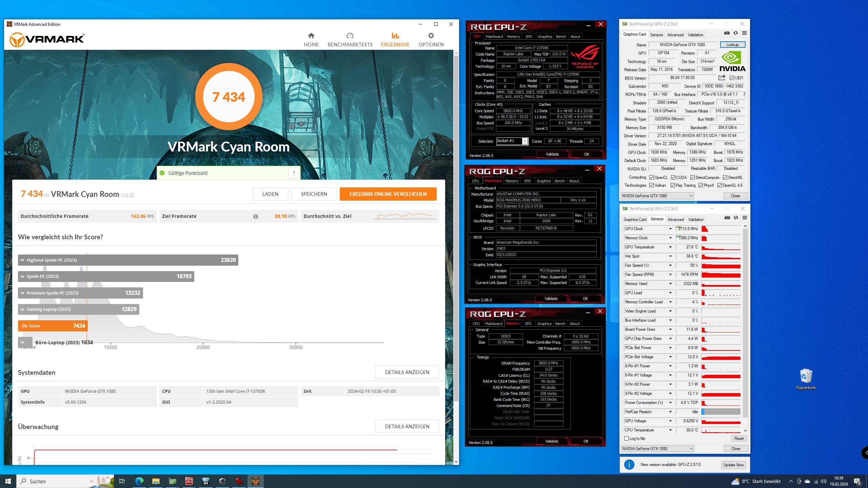868x488 pixels.
Task: Click the Ziel Framerate info icon
Action: 256,216
